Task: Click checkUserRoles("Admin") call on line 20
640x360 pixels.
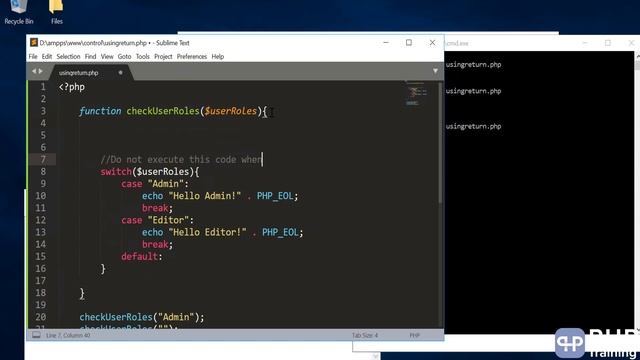Action: pos(142,317)
